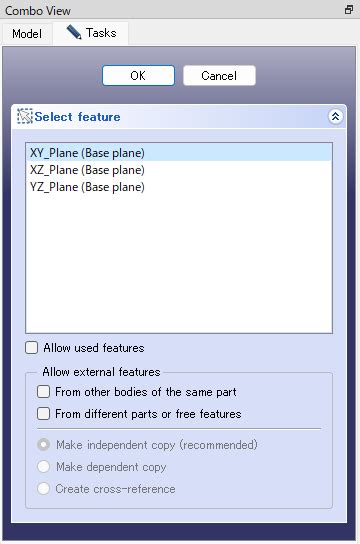The image size is (360, 544).
Task: Confirm selection with OK button
Action: coord(138,75)
